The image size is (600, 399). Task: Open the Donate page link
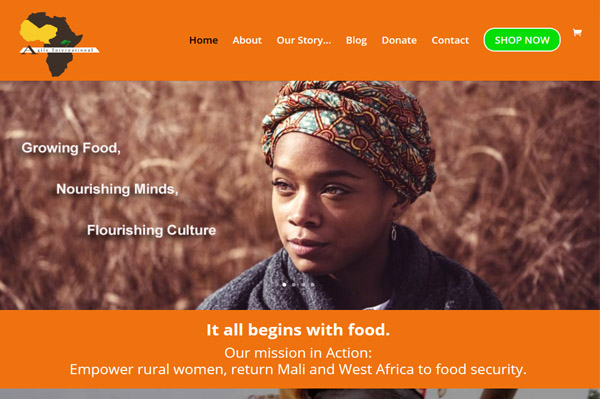[399, 40]
